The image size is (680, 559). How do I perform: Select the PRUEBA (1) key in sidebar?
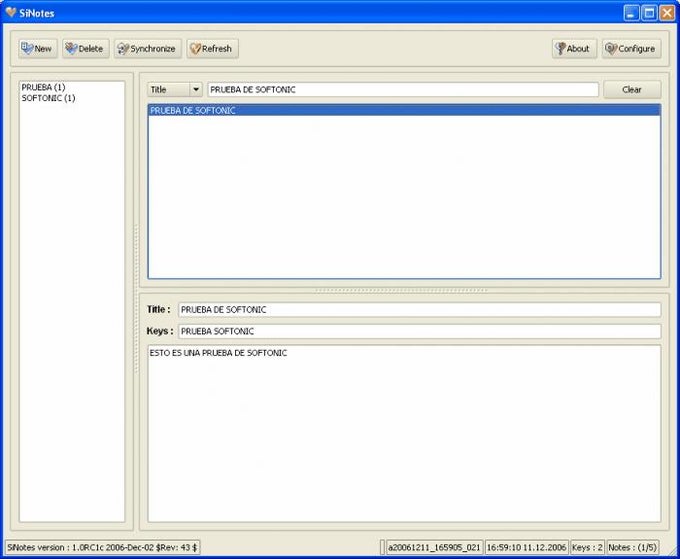43,87
